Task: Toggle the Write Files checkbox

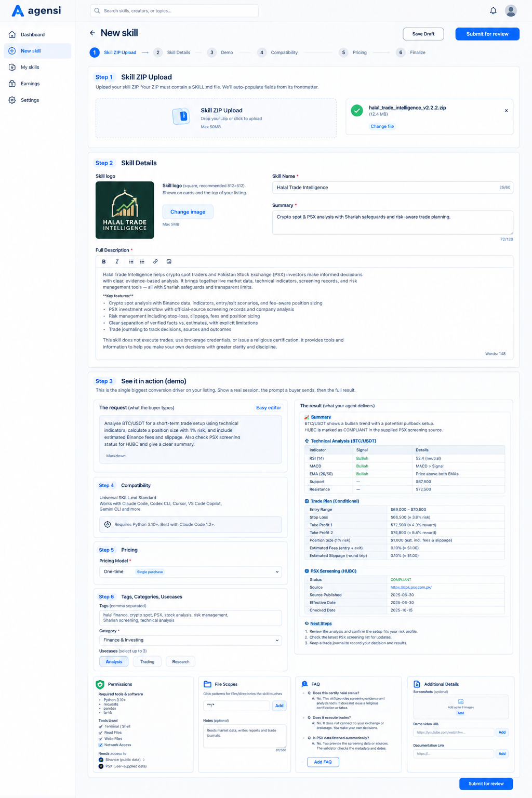Action: point(101,739)
